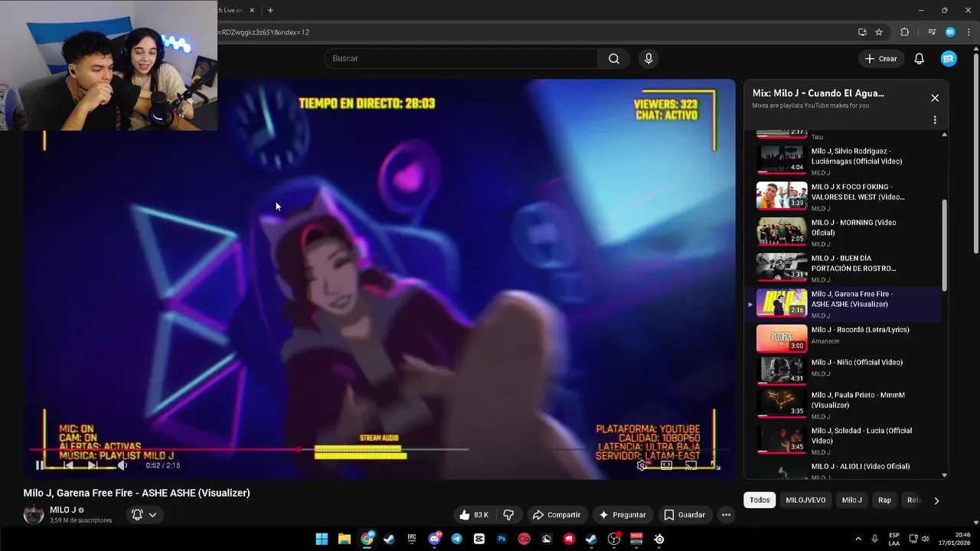This screenshot has width=980, height=551.
Task: Click the YouTube search magnifier button
Action: (x=614, y=59)
